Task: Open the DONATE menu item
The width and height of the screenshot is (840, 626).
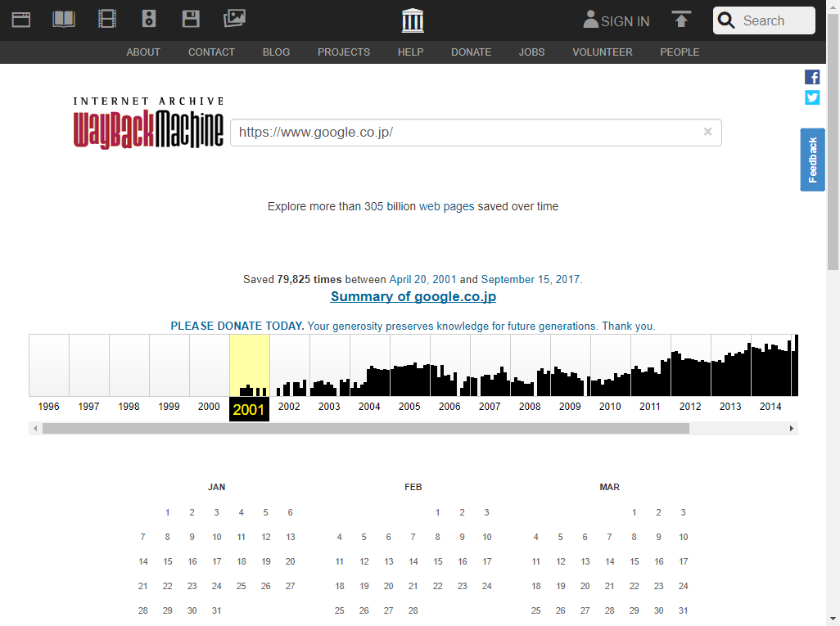Action: coord(471,52)
